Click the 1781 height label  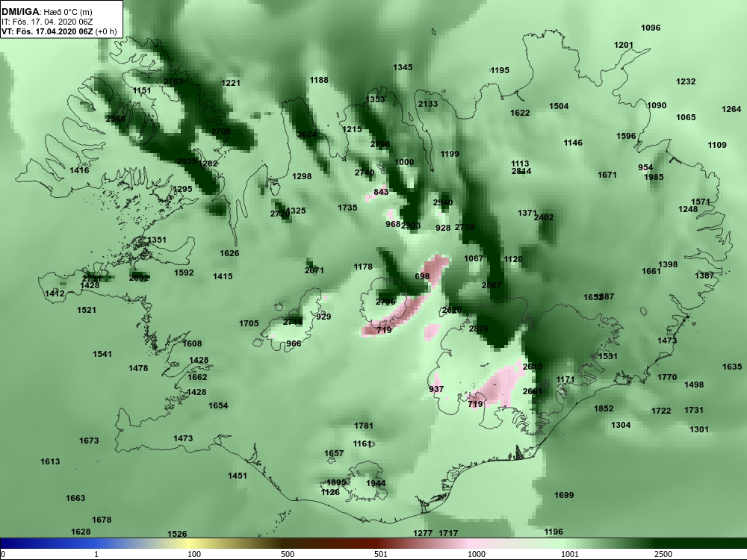click(364, 426)
